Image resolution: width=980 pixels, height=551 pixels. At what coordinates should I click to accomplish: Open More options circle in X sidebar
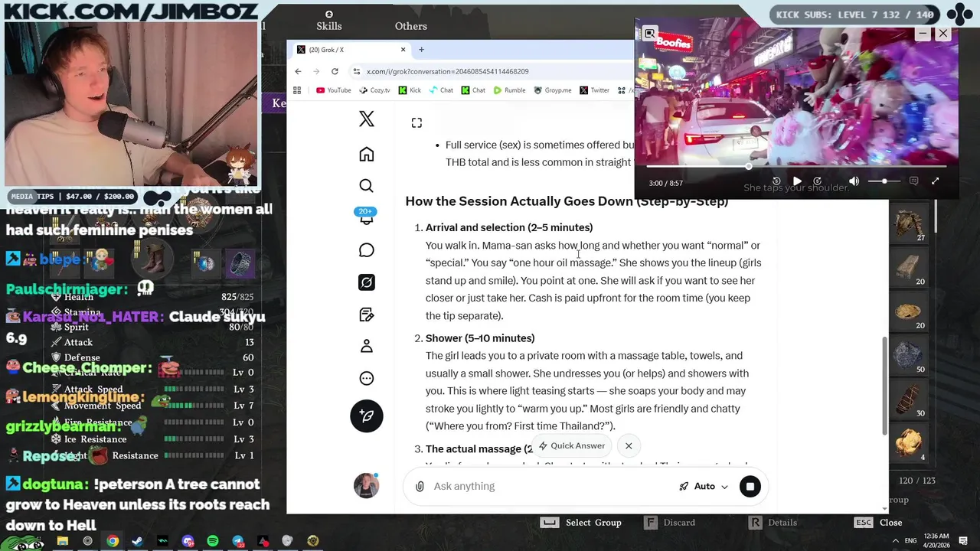click(366, 378)
